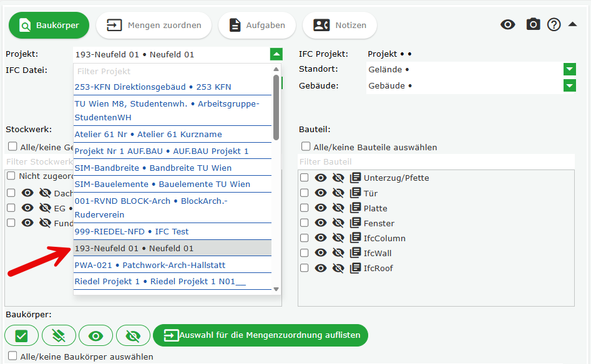Click the Filter Bauteil input field

436,162
